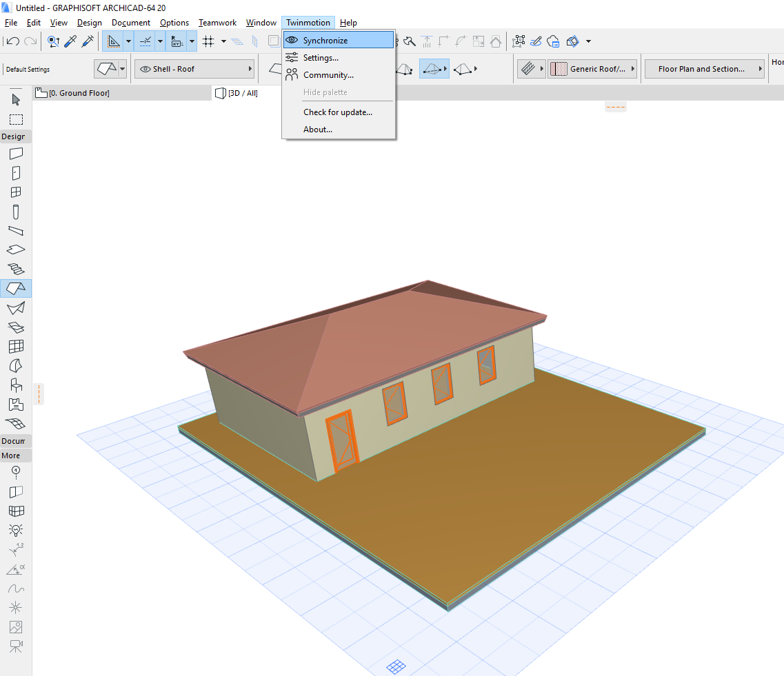
Task: Expand the Guide Lines dropdown arrow
Action: click(x=128, y=41)
